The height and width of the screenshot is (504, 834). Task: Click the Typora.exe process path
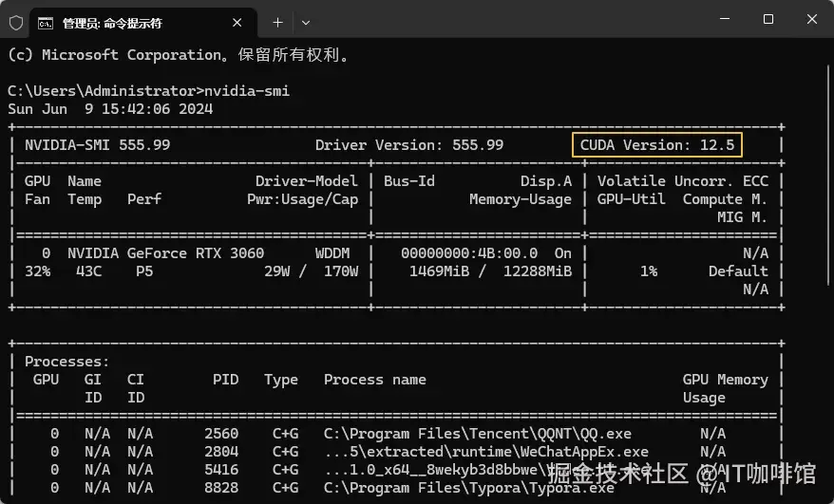[x=469, y=488]
